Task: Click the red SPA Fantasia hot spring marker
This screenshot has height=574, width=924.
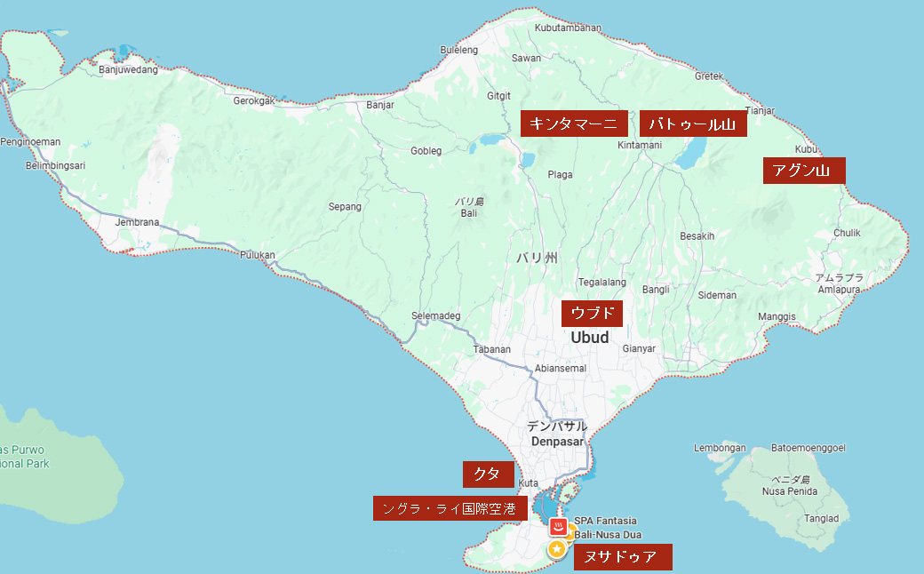Action: 558,527
